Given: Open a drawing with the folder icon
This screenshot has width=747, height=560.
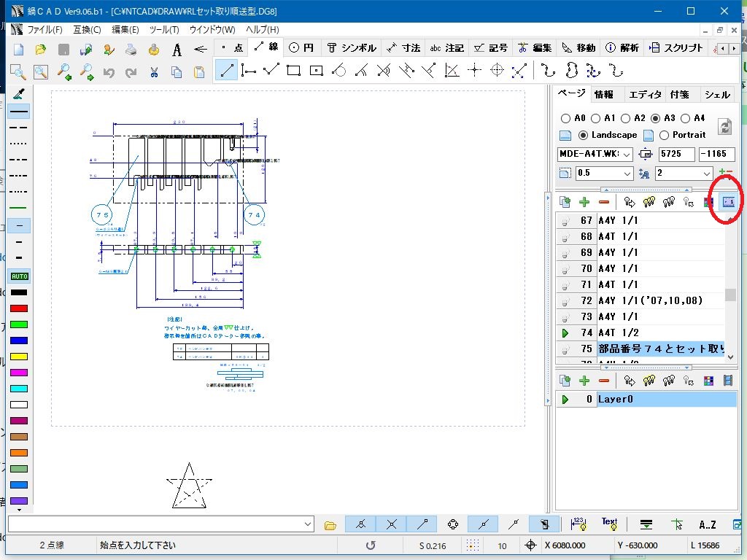Looking at the screenshot, I should pos(41,49).
